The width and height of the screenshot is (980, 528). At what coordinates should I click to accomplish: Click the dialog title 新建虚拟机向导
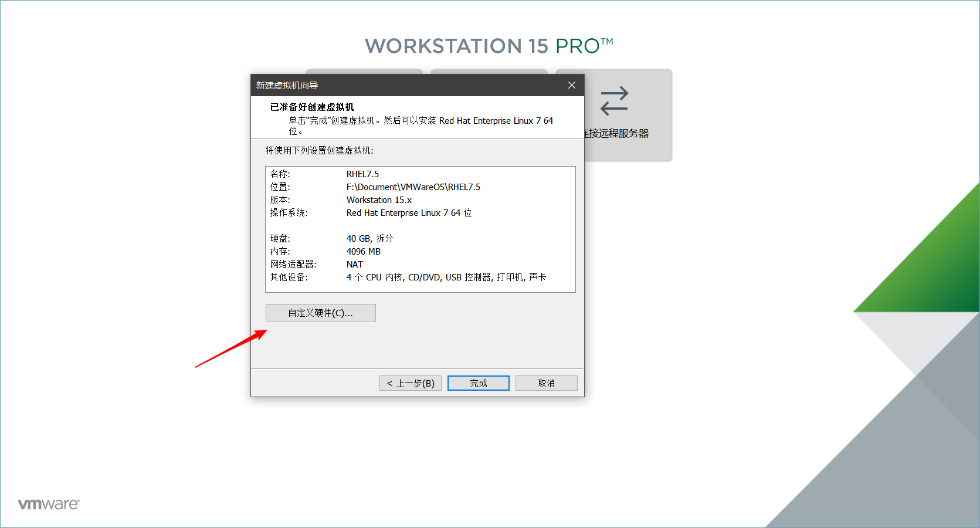[x=287, y=86]
